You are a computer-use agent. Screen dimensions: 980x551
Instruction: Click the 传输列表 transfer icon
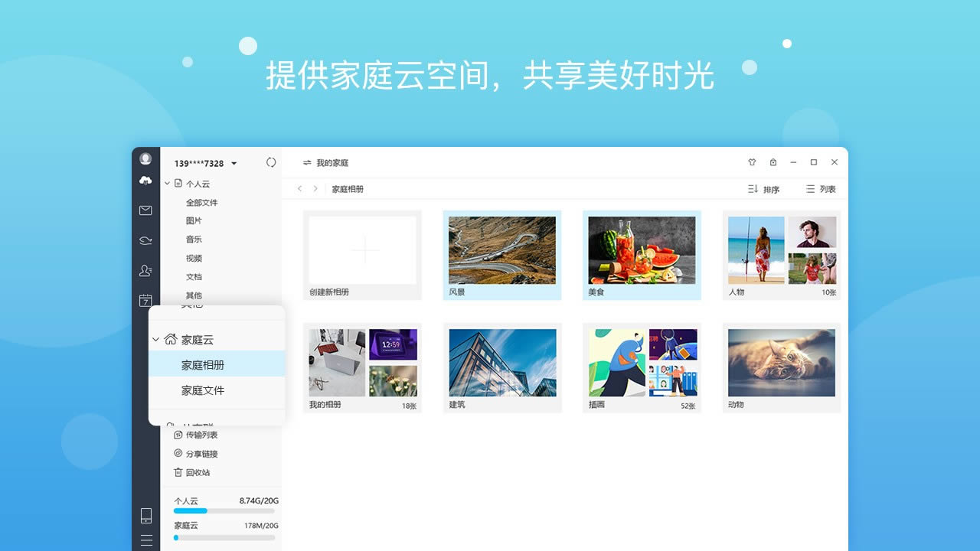[178, 435]
